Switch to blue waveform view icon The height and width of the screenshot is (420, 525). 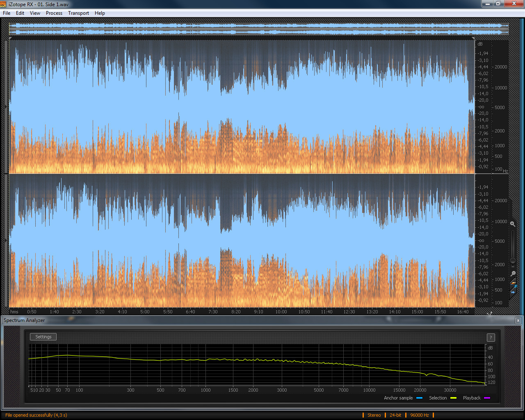[x=513, y=292]
